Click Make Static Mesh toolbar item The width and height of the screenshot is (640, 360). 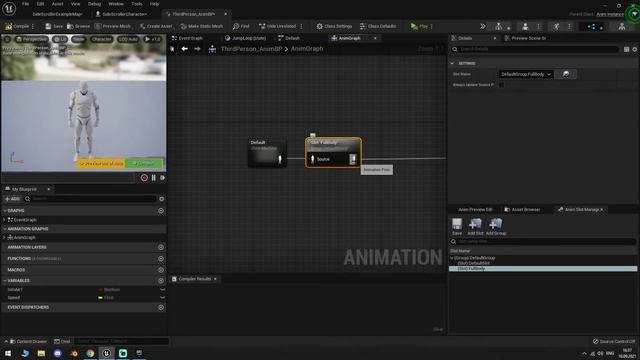coord(202,26)
